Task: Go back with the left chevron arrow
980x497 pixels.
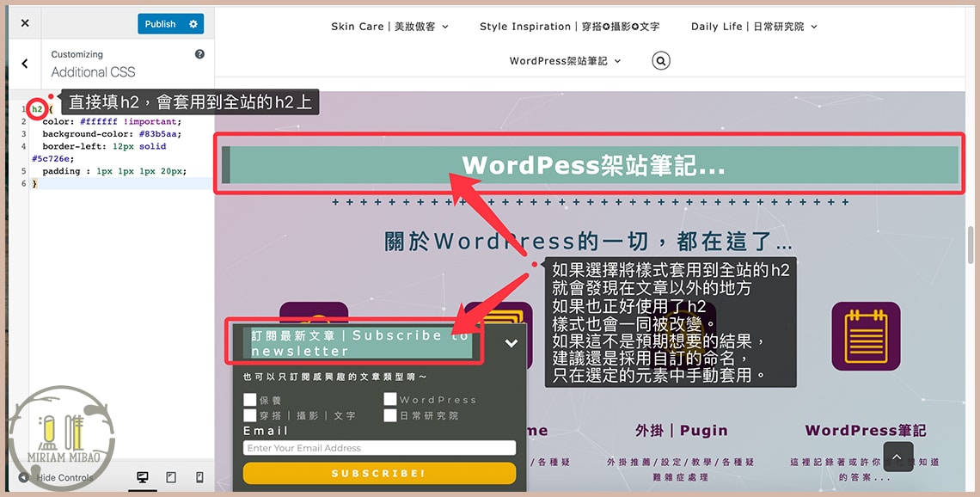Action: coord(25,63)
